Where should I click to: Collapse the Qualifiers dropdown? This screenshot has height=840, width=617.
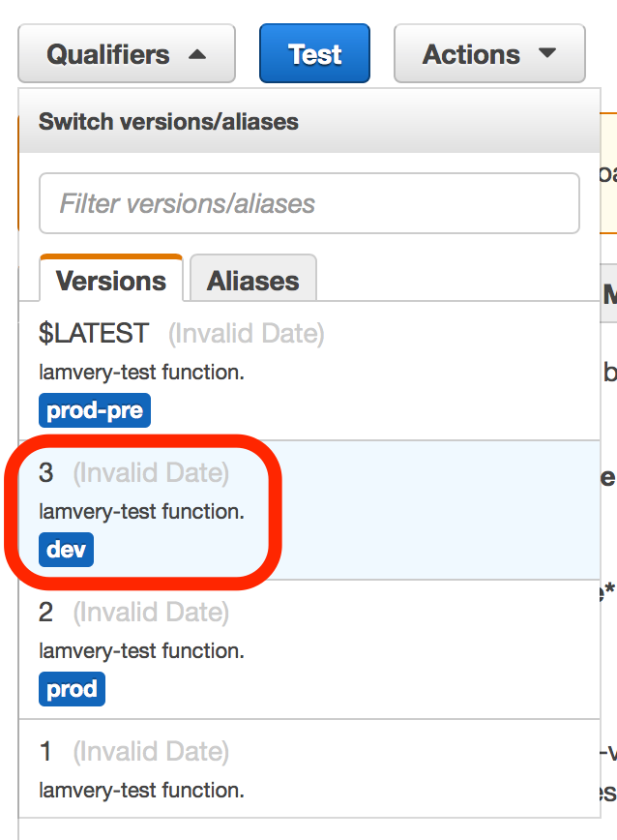126,54
